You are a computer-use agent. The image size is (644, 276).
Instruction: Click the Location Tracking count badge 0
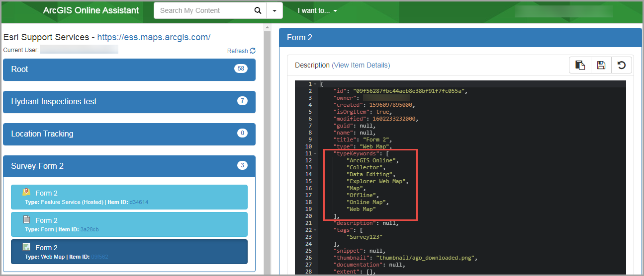pos(242,133)
